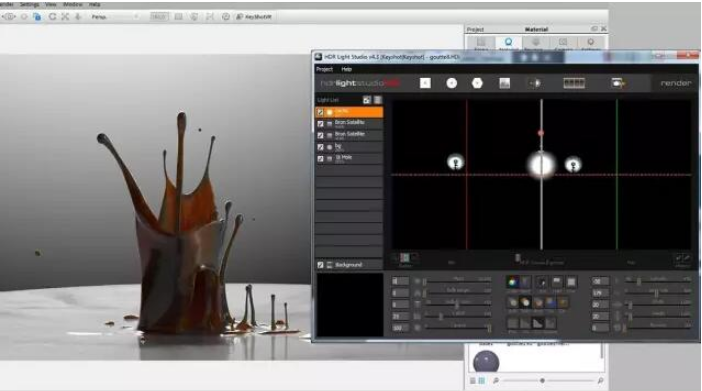
Task: Click the fourth slider in left properties group
Action: coord(458,316)
